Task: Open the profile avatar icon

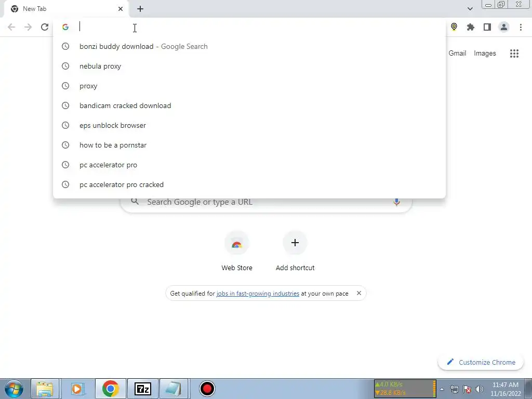Action: [504, 27]
